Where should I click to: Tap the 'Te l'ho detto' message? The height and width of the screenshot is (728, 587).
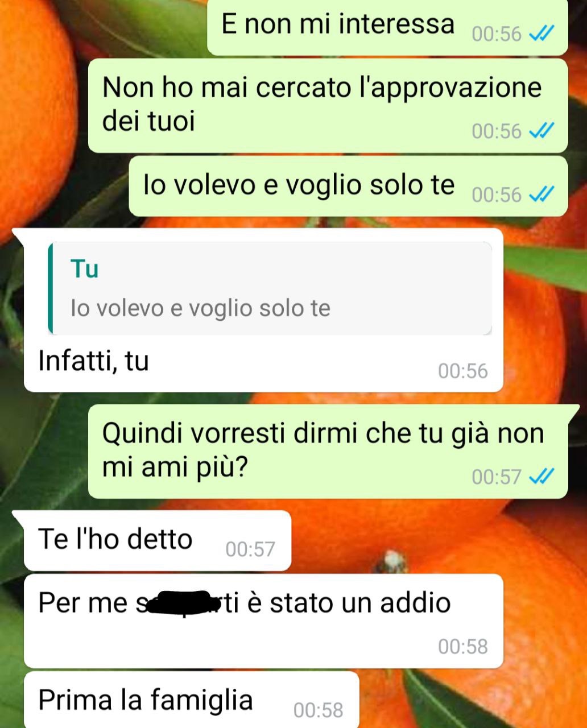158,540
